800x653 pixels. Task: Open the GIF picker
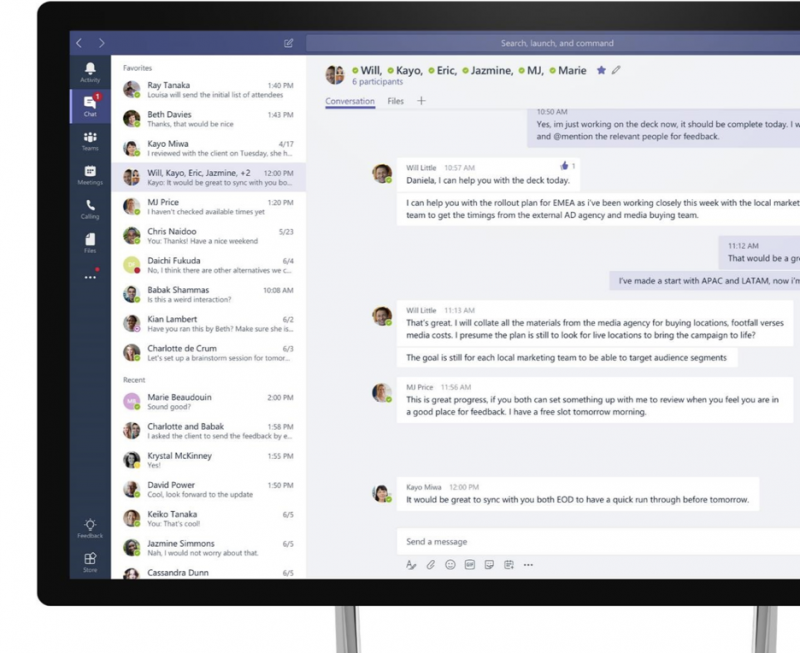coord(470,565)
